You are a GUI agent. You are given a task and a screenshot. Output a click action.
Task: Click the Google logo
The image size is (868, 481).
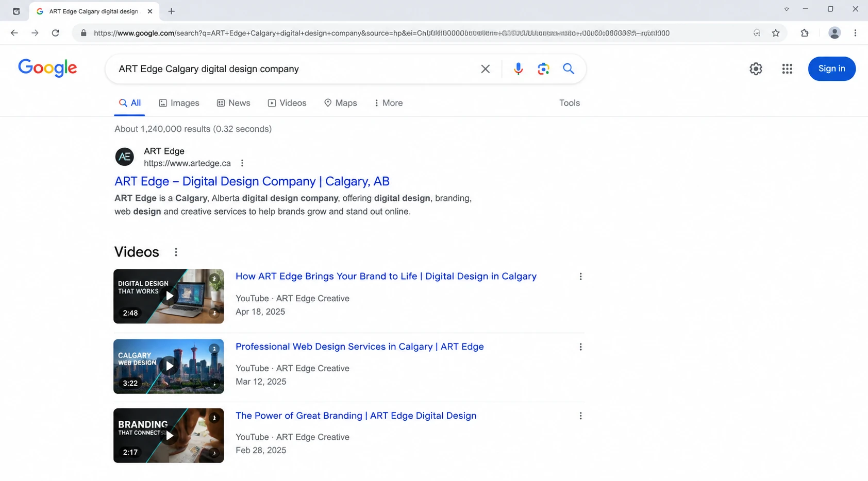[x=47, y=68]
